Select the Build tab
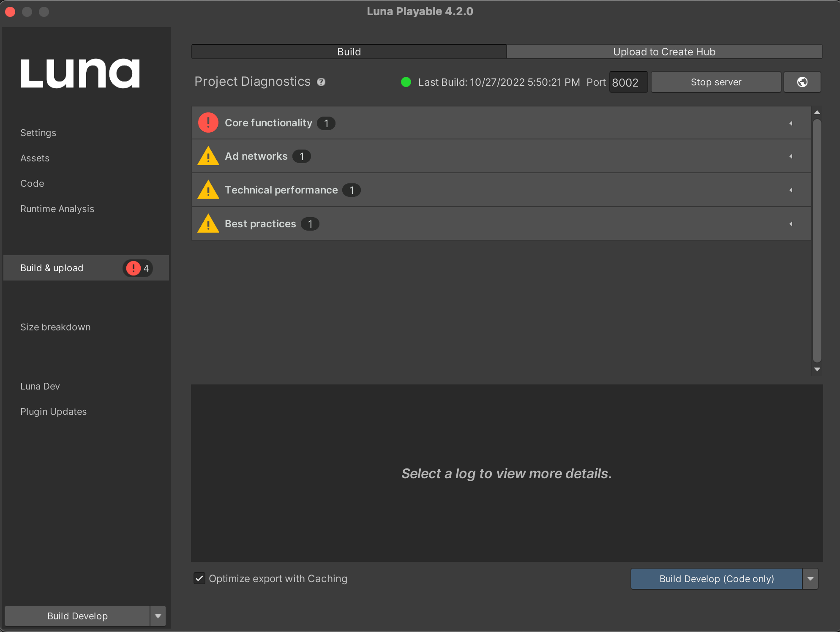The width and height of the screenshot is (840, 632). pyautogui.click(x=349, y=52)
